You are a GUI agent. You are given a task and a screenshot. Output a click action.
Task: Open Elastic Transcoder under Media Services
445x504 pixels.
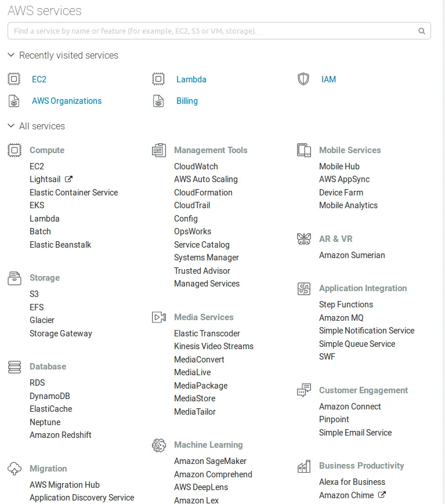(x=207, y=333)
